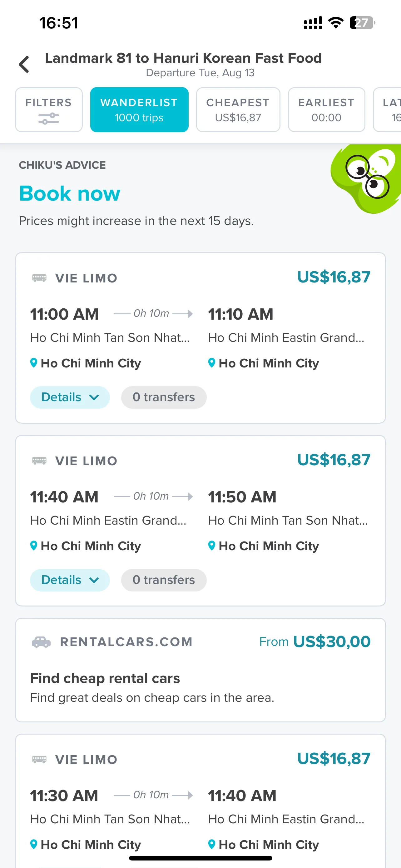The width and height of the screenshot is (401, 868).
Task: Expand Details for the 11:40 AM trip
Action: [70, 580]
